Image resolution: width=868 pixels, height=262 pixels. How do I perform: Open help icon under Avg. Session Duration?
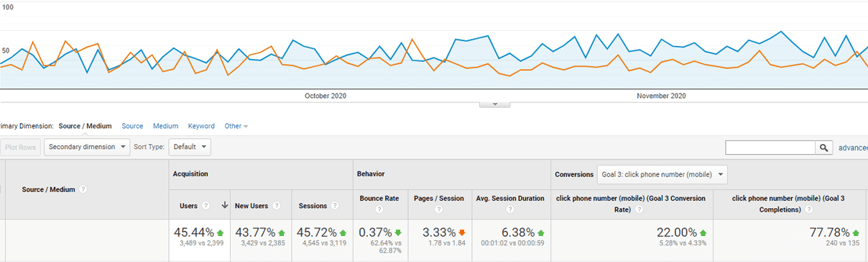[509, 210]
